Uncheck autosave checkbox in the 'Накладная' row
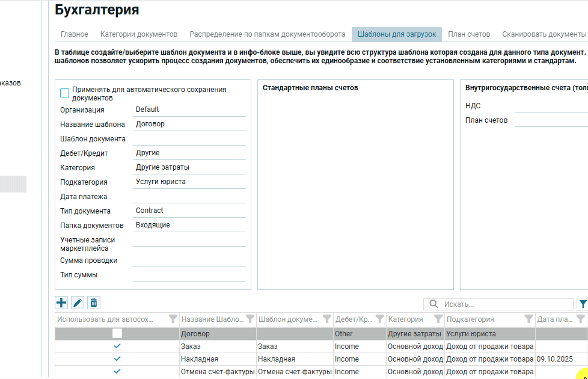The width and height of the screenshot is (588, 379). click(117, 359)
